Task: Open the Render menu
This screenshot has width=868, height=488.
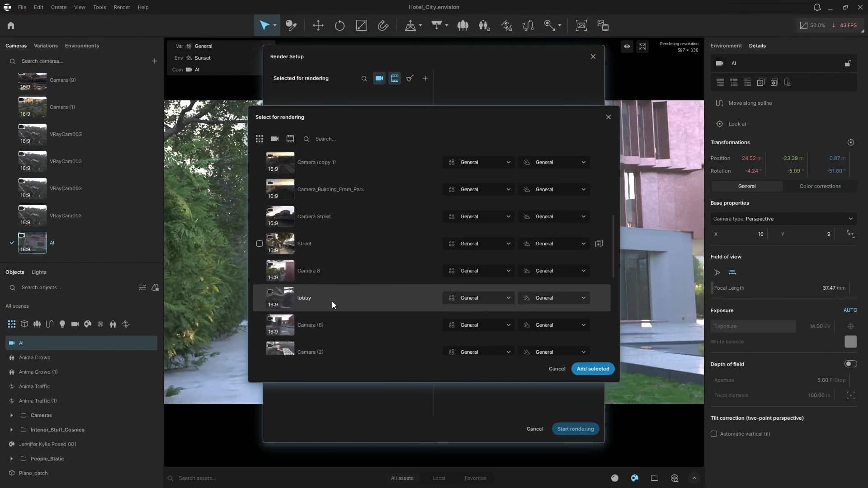Action: 122,7
